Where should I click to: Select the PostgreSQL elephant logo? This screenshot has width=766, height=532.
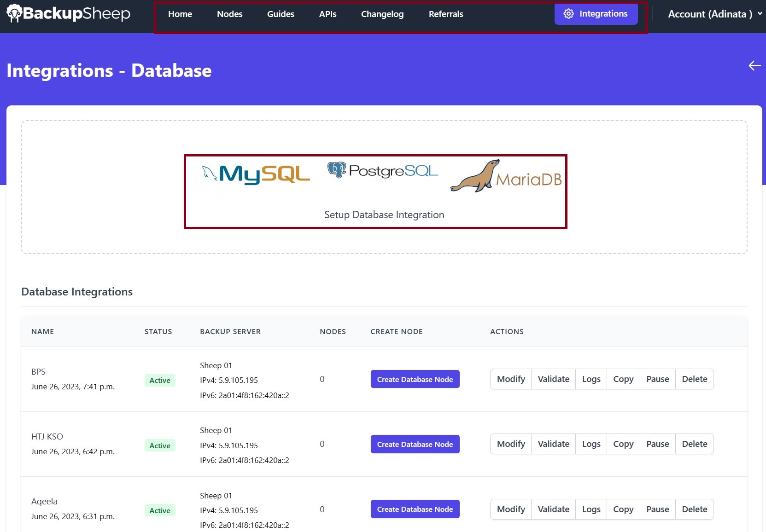pos(337,170)
